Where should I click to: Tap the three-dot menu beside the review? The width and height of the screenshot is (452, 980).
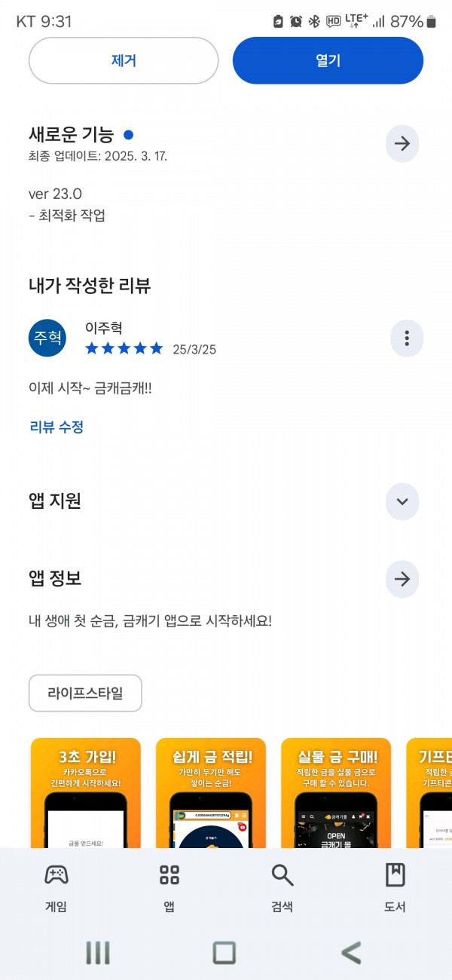(x=407, y=338)
